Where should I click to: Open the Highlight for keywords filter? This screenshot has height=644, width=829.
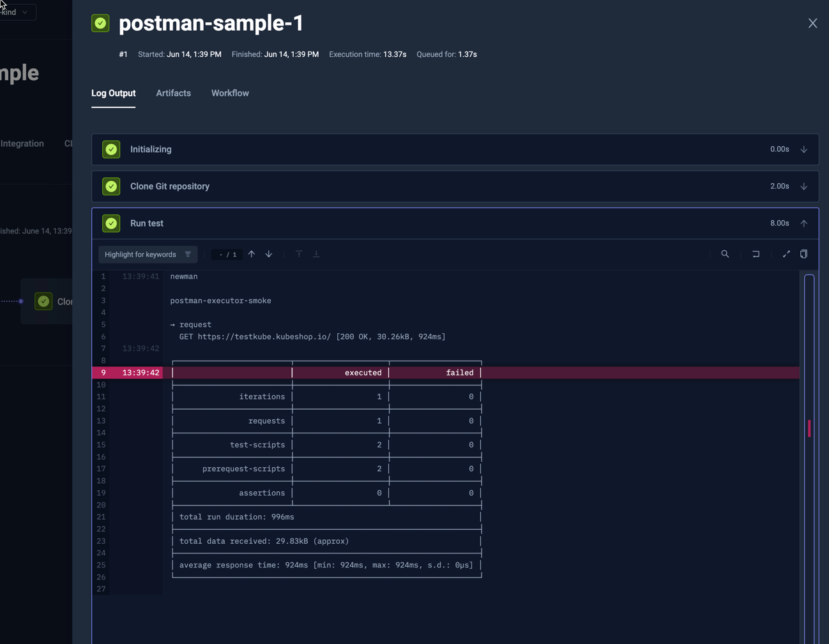[148, 254]
